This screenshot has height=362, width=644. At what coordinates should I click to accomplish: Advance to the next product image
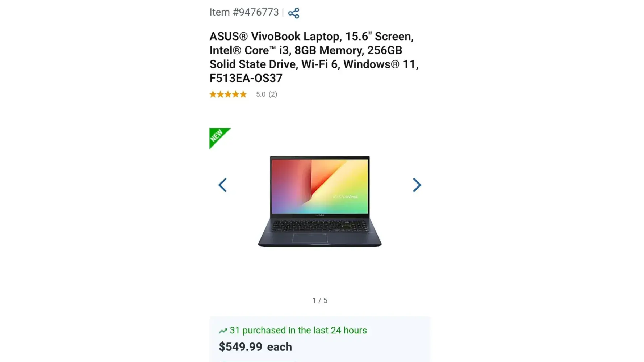pos(417,185)
